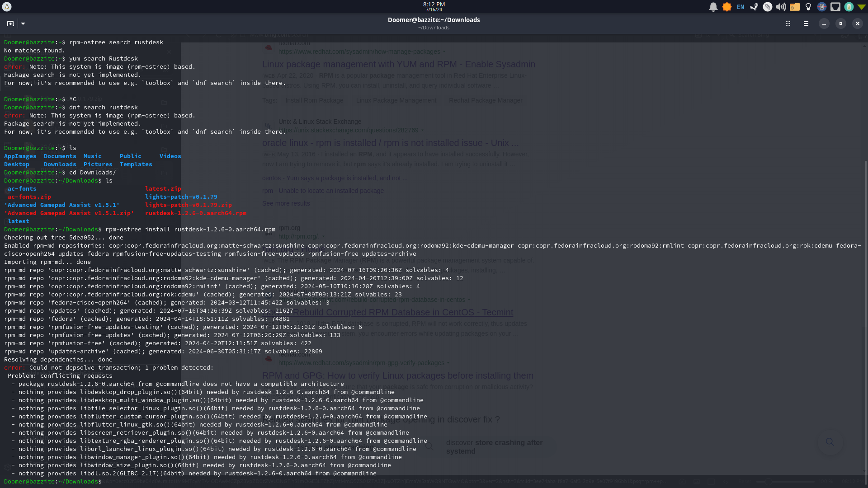
Task: Open a new terminal tab
Action: pos(10,23)
